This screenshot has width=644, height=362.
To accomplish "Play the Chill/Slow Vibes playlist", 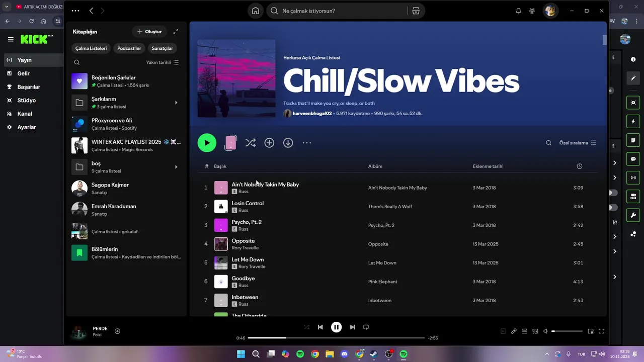I will tap(207, 143).
